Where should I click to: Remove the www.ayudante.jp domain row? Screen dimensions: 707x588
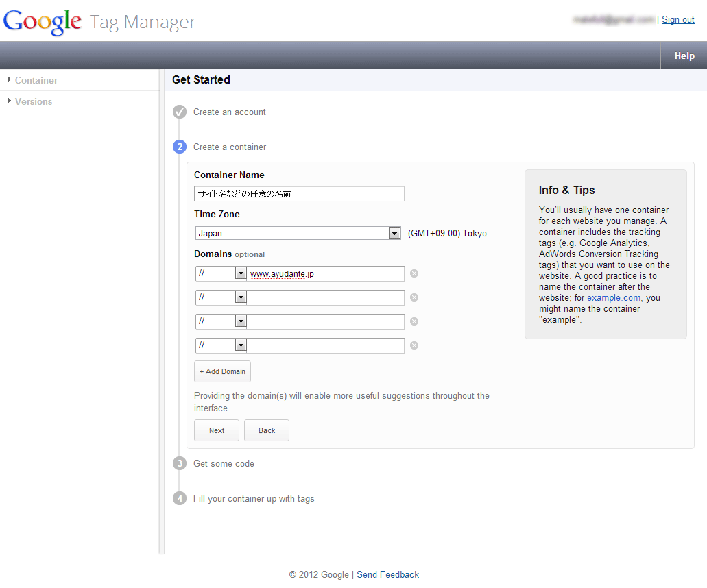pos(414,273)
